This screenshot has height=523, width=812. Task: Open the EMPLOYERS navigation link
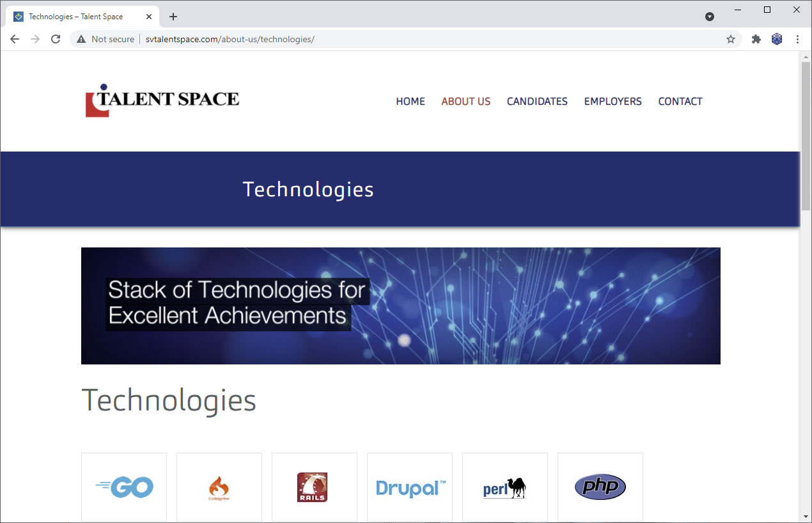coord(613,101)
